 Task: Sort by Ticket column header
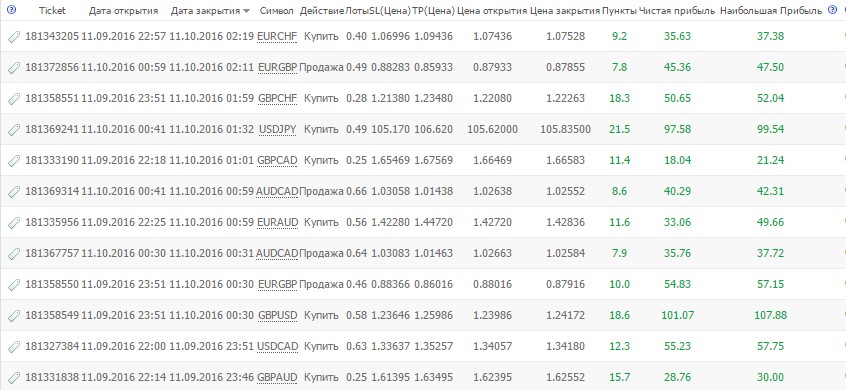click(52, 10)
